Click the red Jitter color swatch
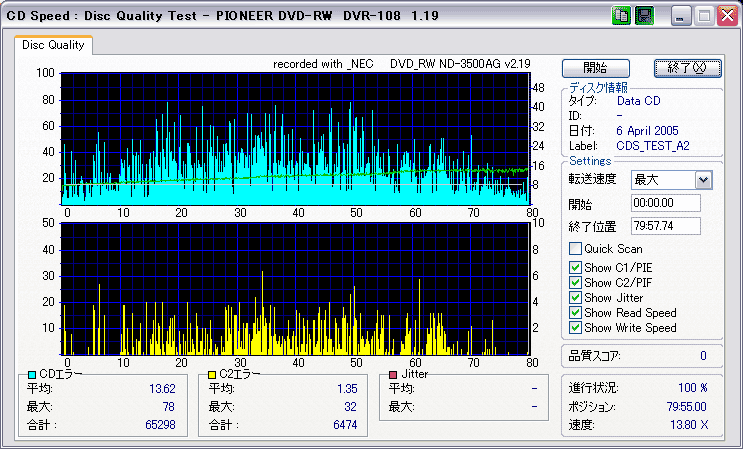The width and height of the screenshot is (743, 449). coord(392,375)
